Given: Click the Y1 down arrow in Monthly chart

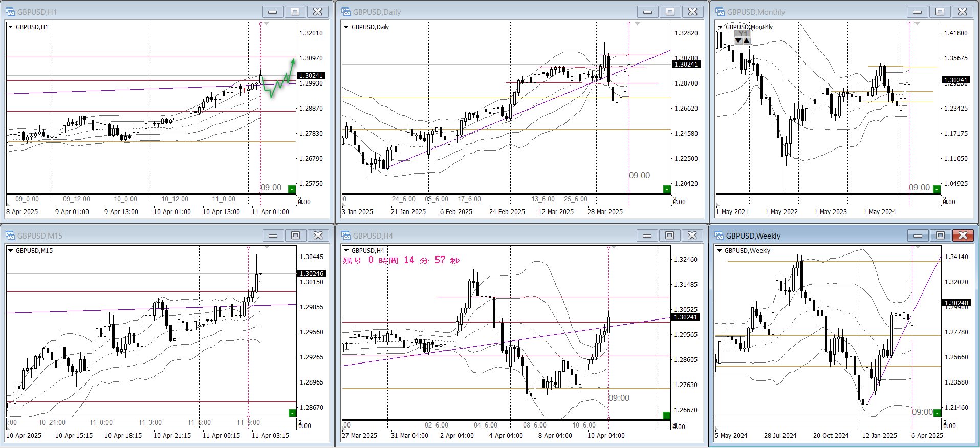Looking at the screenshot, I should tap(738, 41).
